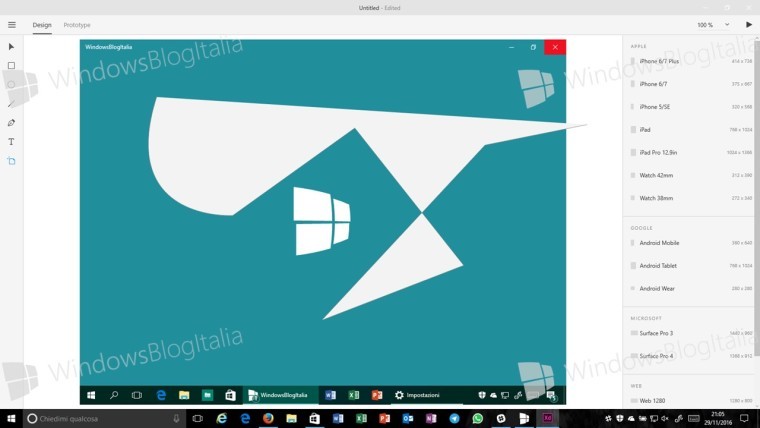
Task: Pick the Rectangle tool
Action: point(12,65)
